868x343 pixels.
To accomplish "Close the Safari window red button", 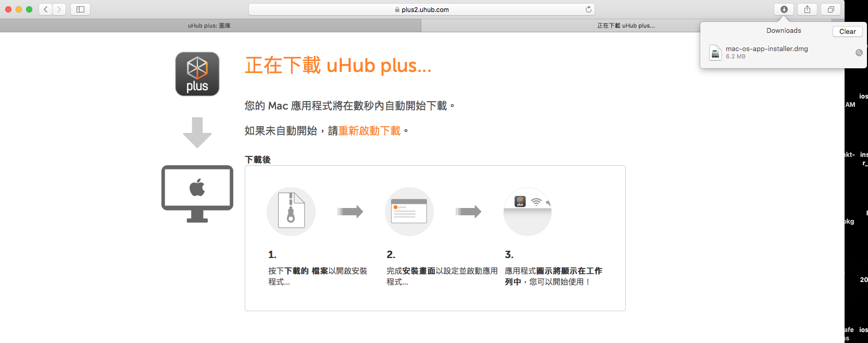I will [8, 9].
